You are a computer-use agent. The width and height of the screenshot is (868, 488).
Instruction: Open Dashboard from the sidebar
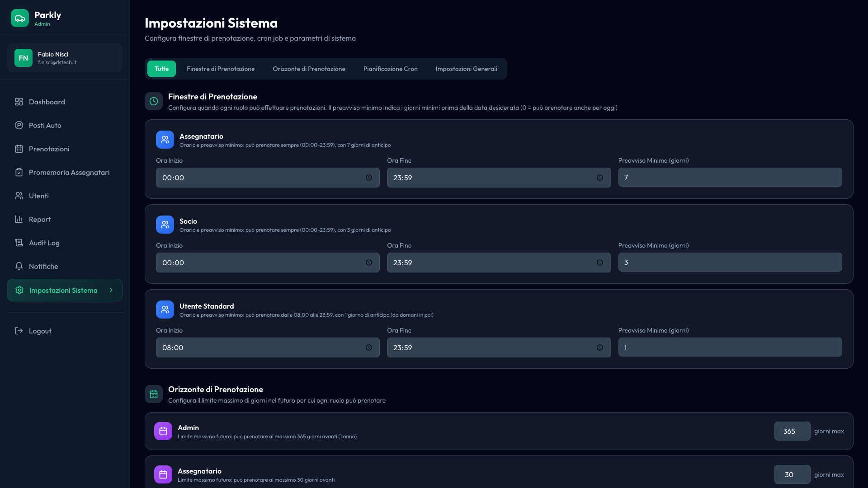coord(47,102)
